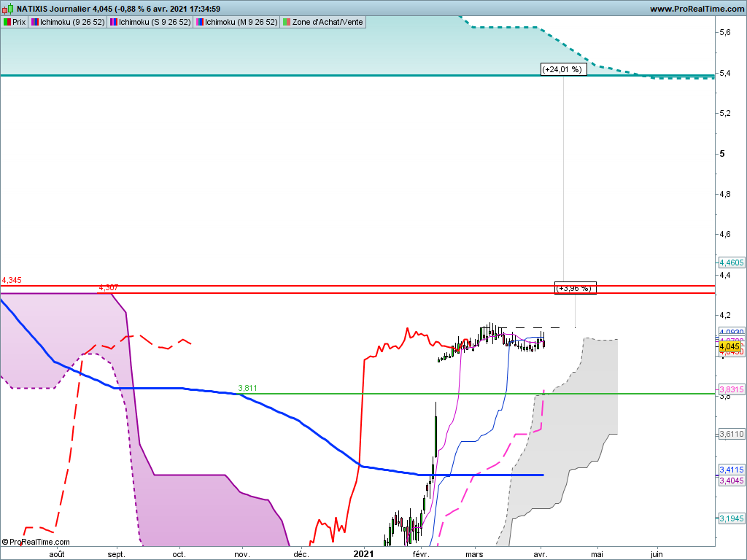Click the gray 3,6110 price axis tag

pos(731,434)
